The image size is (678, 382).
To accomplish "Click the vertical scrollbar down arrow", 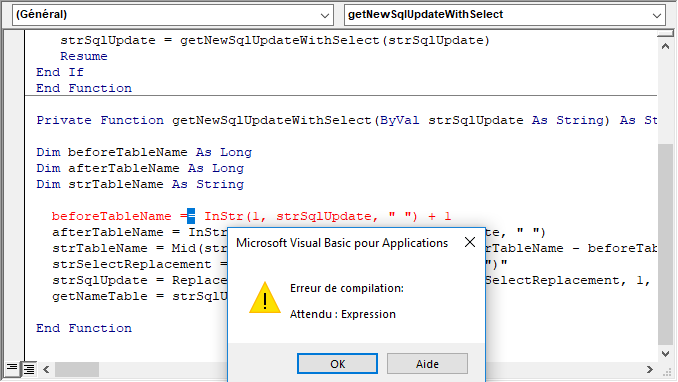I will 665,353.
